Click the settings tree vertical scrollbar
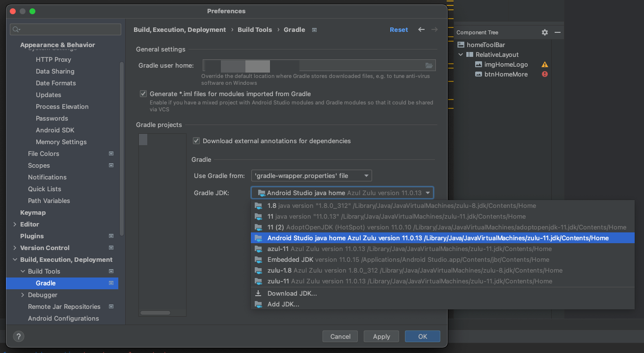 click(x=122, y=148)
